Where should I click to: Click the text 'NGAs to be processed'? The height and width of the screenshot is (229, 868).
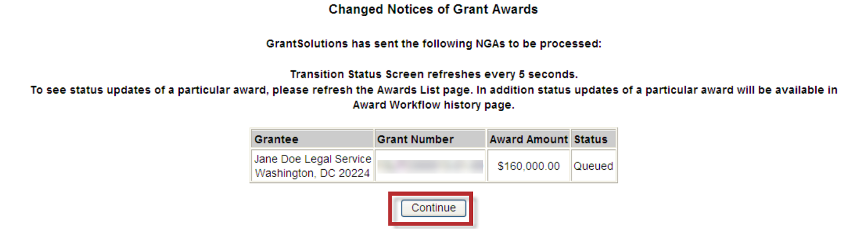pyautogui.click(x=538, y=44)
